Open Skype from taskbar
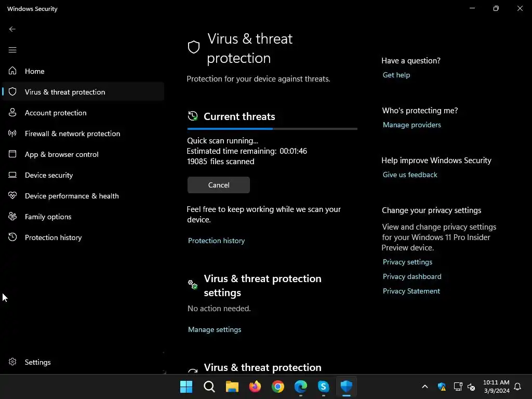 point(323,387)
